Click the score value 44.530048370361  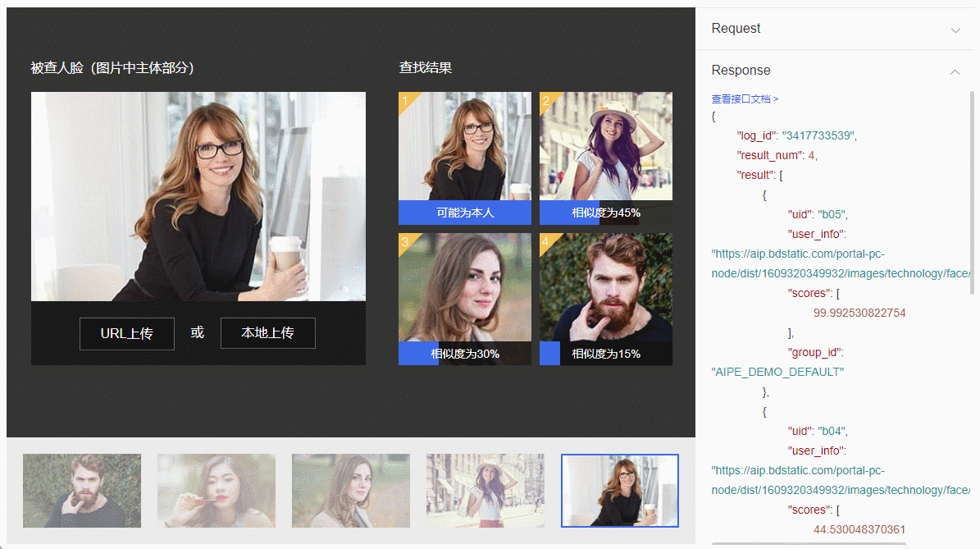[x=859, y=529]
